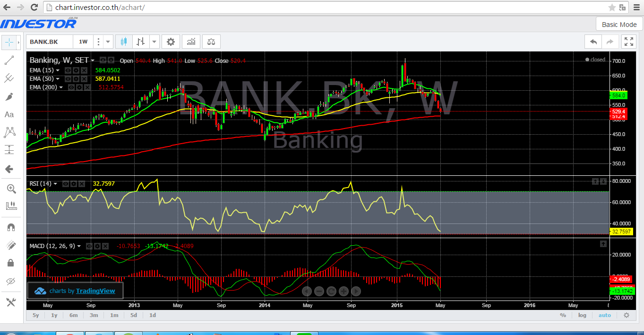Select the trend line drawing tool
Viewport: 644px width, 335px height.
pyautogui.click(x=9, y=60)
